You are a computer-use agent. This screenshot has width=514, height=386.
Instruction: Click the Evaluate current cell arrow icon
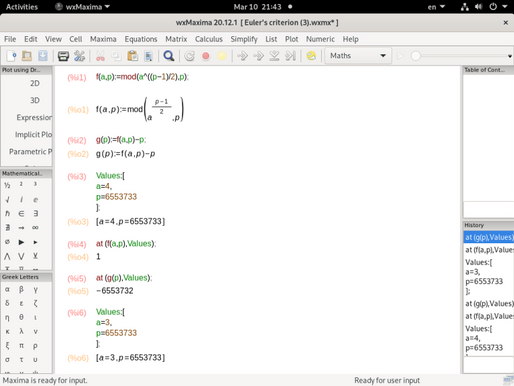click(242, 56)
